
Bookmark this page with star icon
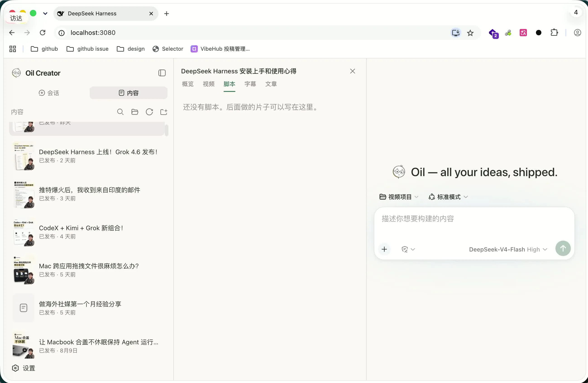point(470,33)
